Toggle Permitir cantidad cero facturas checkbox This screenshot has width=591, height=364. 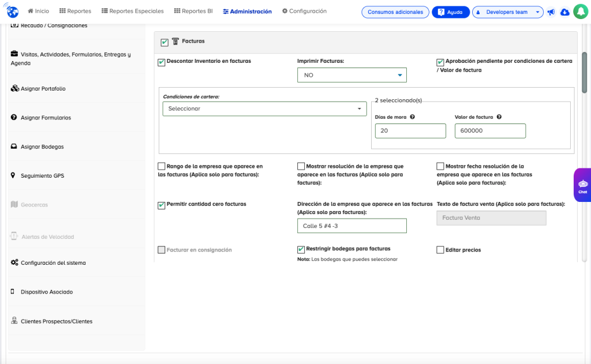[162, 205]
